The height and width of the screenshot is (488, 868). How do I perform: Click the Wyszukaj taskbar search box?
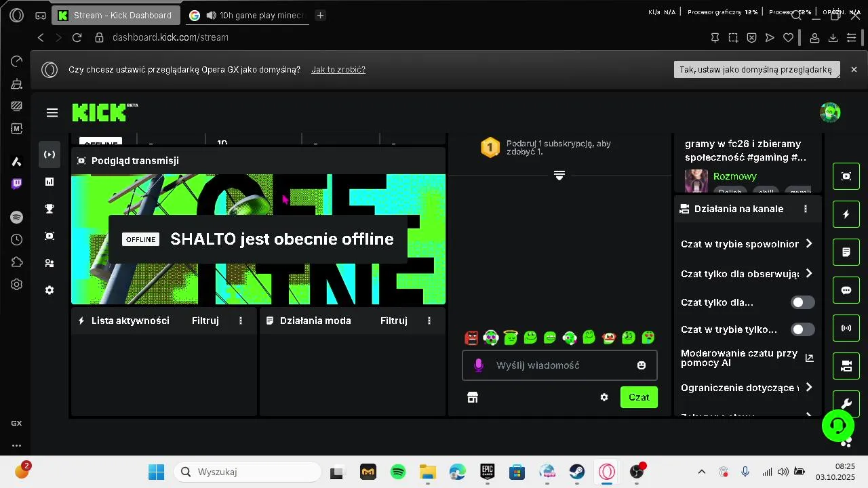coord(248,472)
